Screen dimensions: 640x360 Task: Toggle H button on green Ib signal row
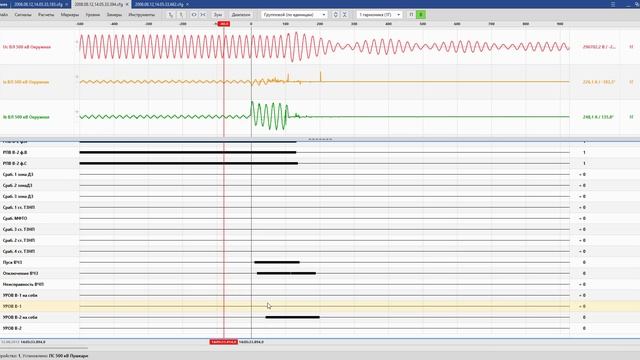click(631, 117)
